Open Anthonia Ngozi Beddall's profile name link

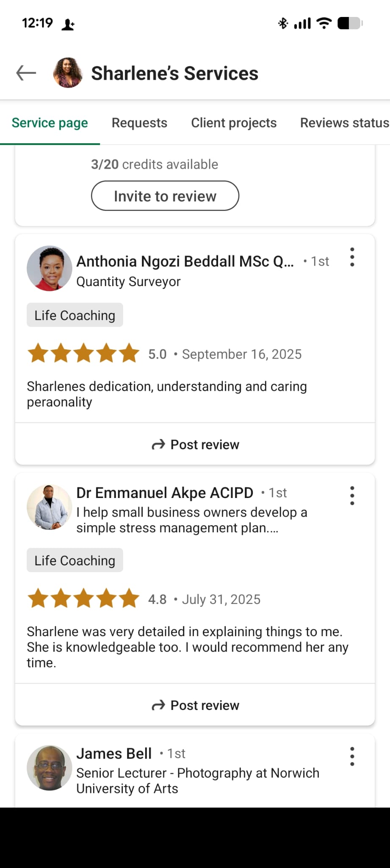(185, 262)
